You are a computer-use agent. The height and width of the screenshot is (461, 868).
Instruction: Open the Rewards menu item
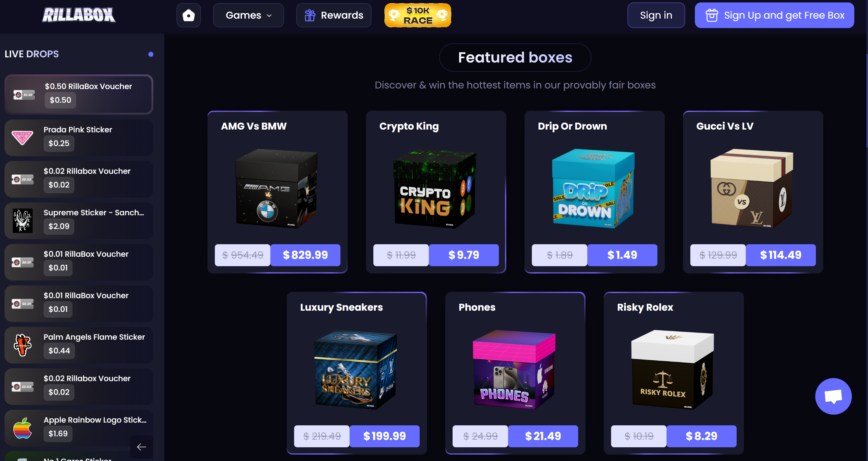coord(334,15)
